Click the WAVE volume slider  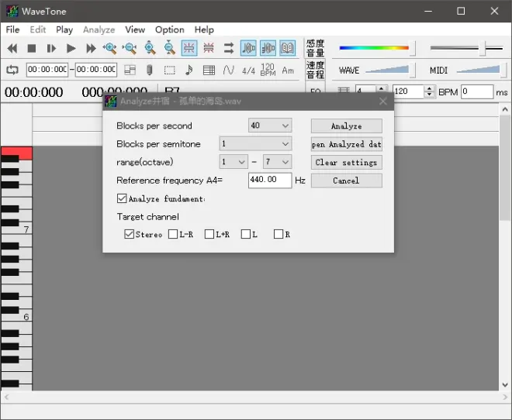390,70
